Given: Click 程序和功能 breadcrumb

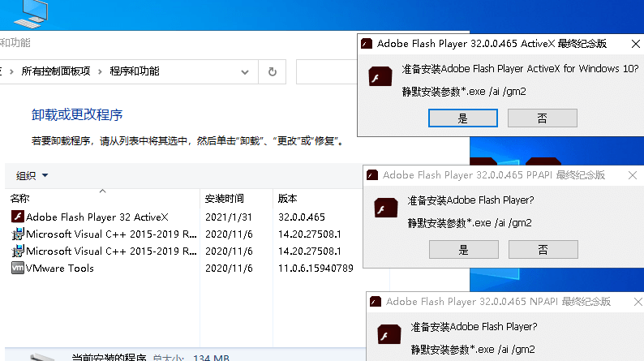Looking at the screenshot, I should point(135,71).
